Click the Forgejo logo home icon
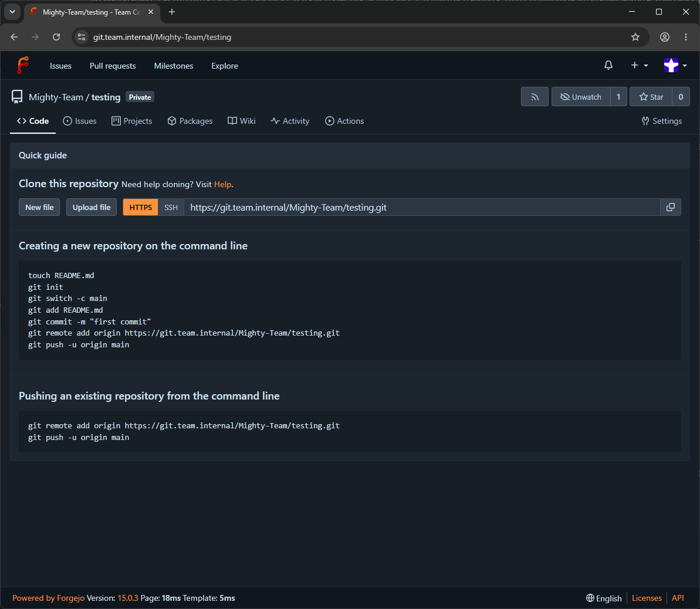This screenshot has width=700, height=609. pos(23,65)
